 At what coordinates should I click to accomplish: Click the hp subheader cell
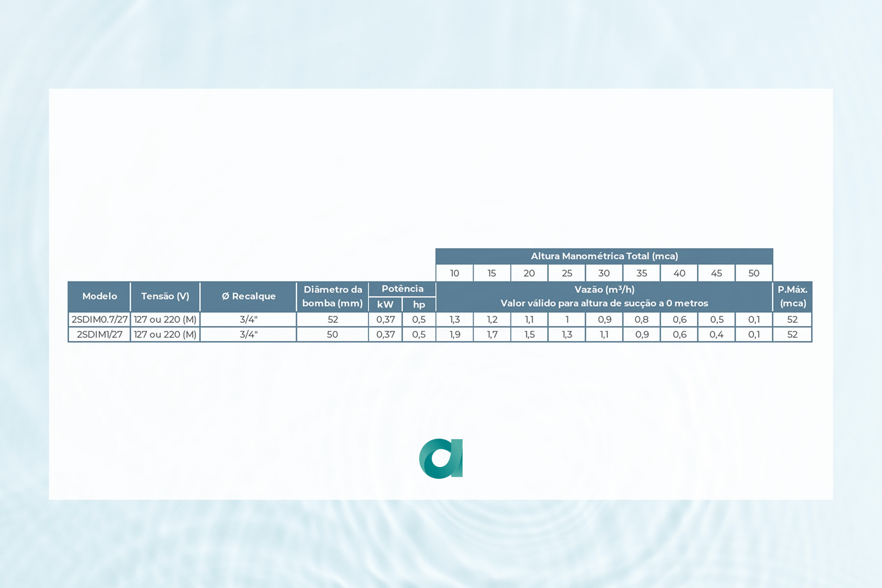click(419, 304)
